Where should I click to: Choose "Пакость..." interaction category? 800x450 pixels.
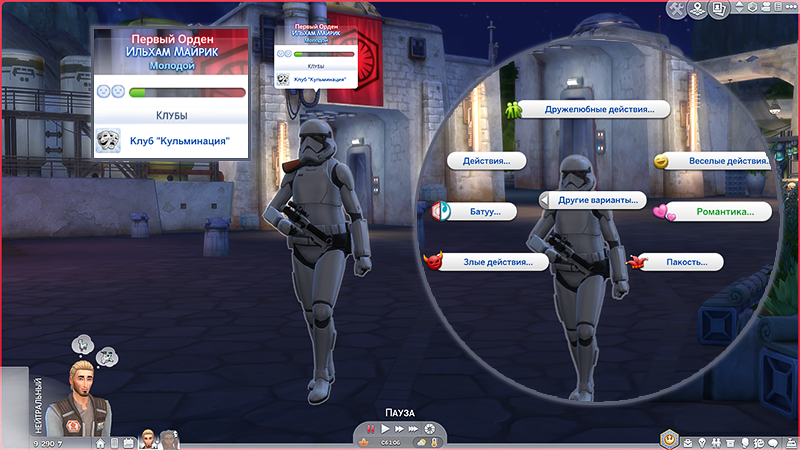coord(681,262)
